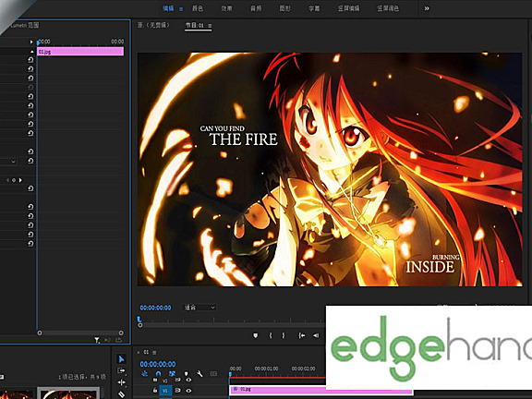Switch to 音频 workspace
This screenshot has height=399, width=532.
256,8
